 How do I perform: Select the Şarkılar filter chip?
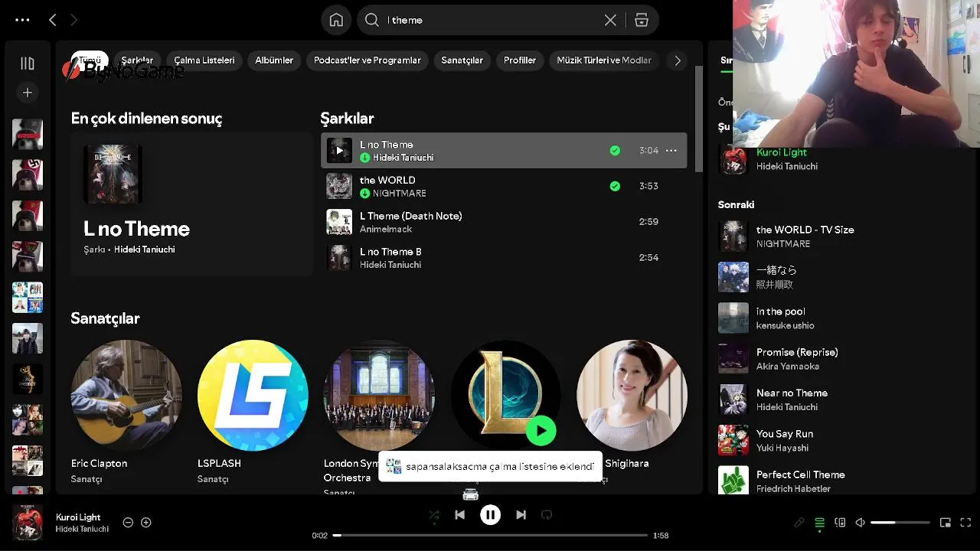pyautogui.click(x=137, y=60)
